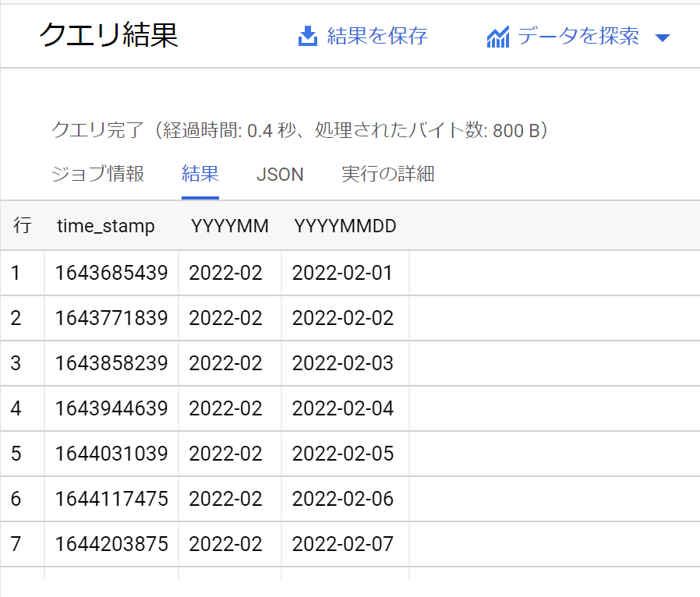Click the download icon next to 結果を保存
700x597 pixels.
pos(307,35)
